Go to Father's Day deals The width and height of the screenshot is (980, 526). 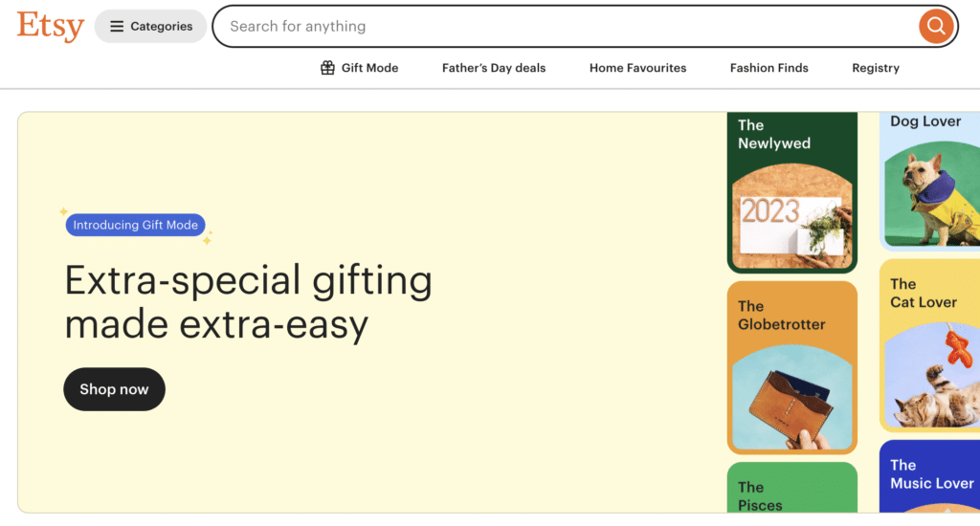(x=494, y=68)
